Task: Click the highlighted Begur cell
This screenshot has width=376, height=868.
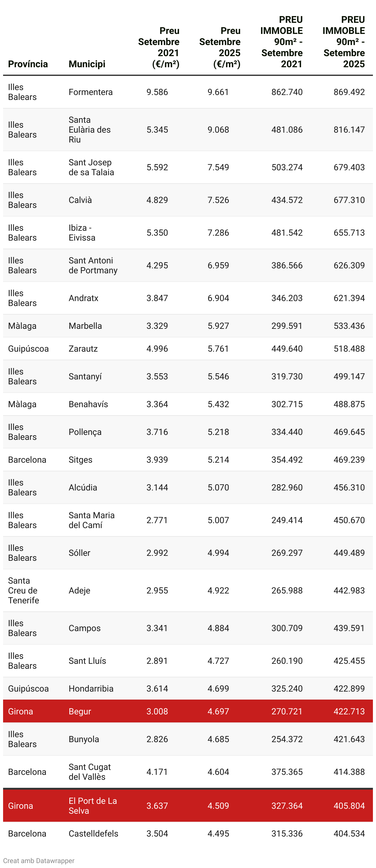Action: tap(80, 711)
